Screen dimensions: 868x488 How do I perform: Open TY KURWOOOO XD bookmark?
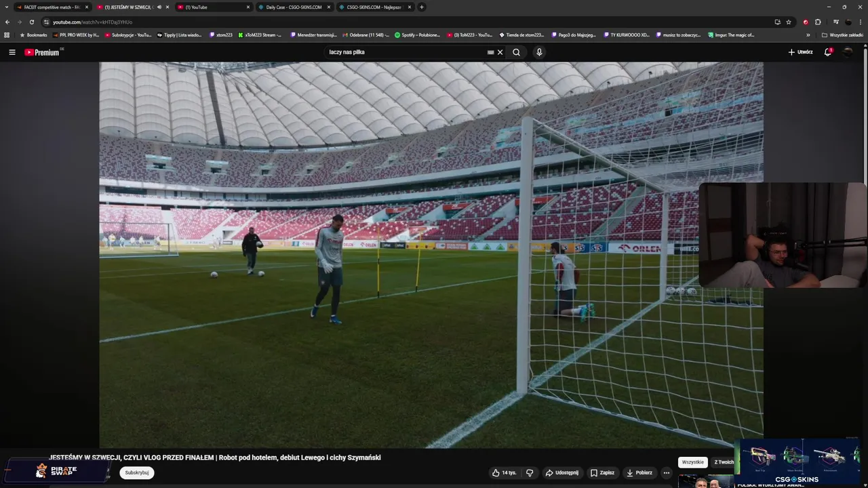(626, 35)
